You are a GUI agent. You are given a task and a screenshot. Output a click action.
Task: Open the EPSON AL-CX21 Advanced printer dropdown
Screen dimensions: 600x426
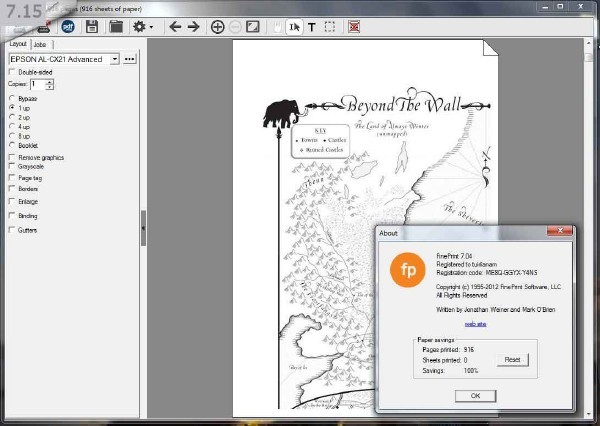click(x=114, y=59)
